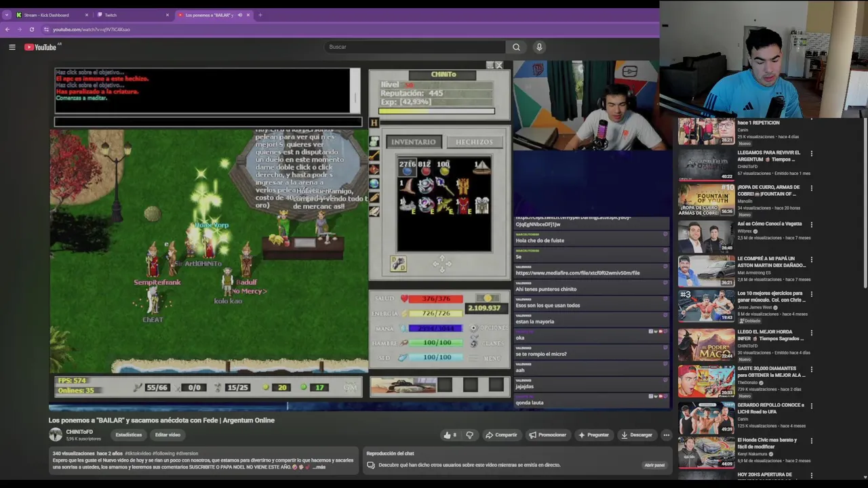868x488 pixels.
Task: Open options for 'ROPA DE CUERO' video
Action: tap(811, 188)
